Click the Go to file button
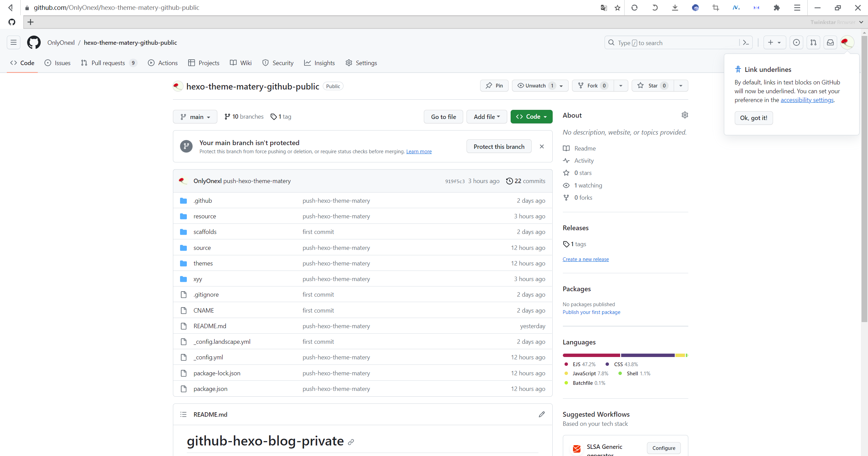The height and width of the screenshot is (456, 868). coord(443,117)
